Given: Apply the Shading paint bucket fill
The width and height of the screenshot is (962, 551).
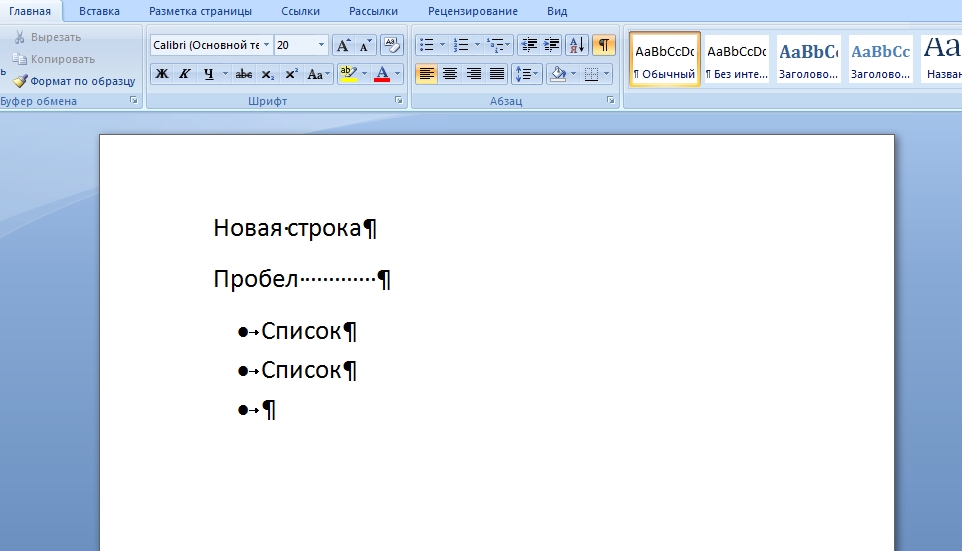Looking at the screenshot, I should coord(558,74).
